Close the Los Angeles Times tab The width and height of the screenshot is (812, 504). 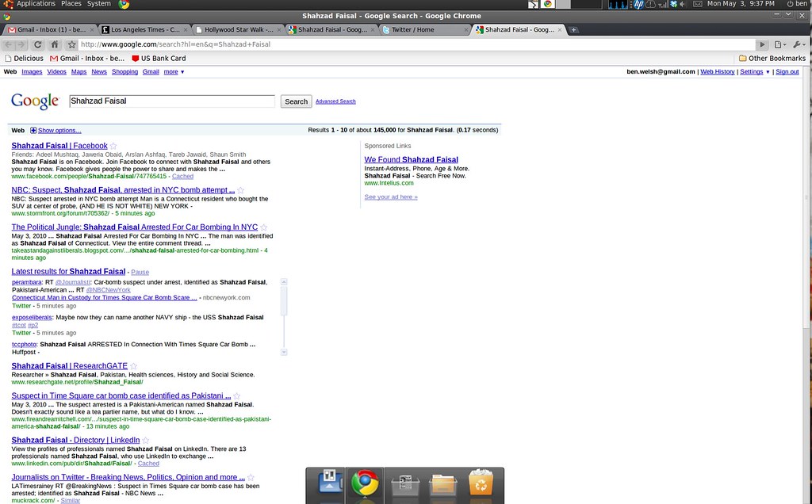[185, 30]
